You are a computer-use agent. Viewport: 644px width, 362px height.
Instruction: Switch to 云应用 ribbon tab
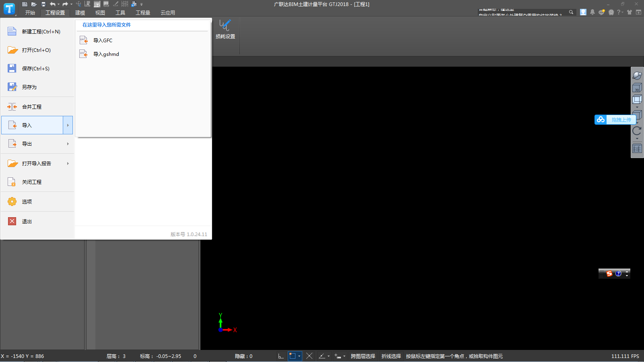tap(168, 13)
